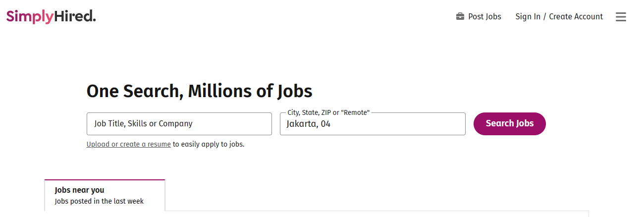Follow the Upload or create a resume link

[x=128, y=145]
